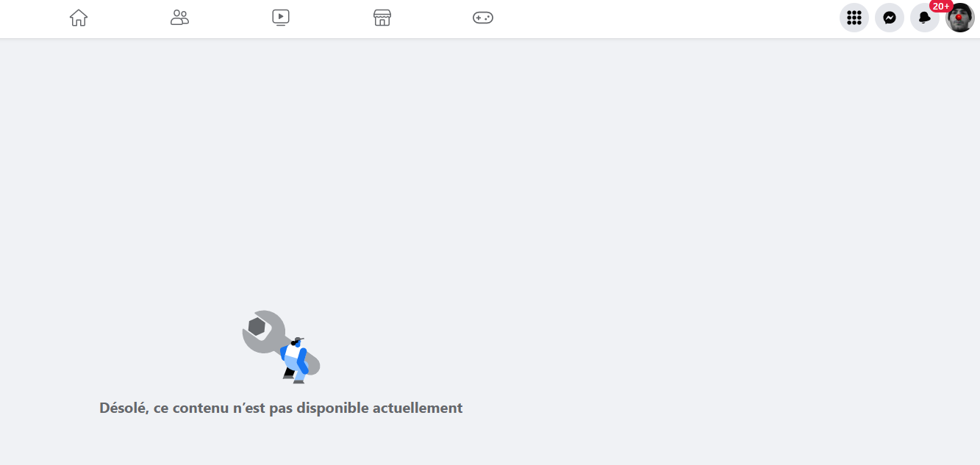Click empty header space right of Gaming icon
This screenshot has height=465, width=980.
click(662, 18)
